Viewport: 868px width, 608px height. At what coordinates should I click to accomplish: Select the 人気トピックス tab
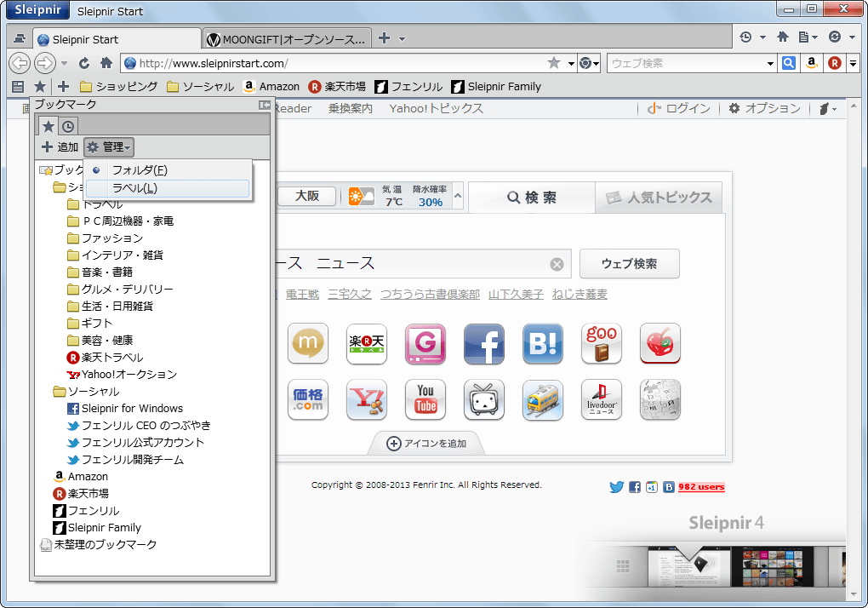[x=659, y=198]
